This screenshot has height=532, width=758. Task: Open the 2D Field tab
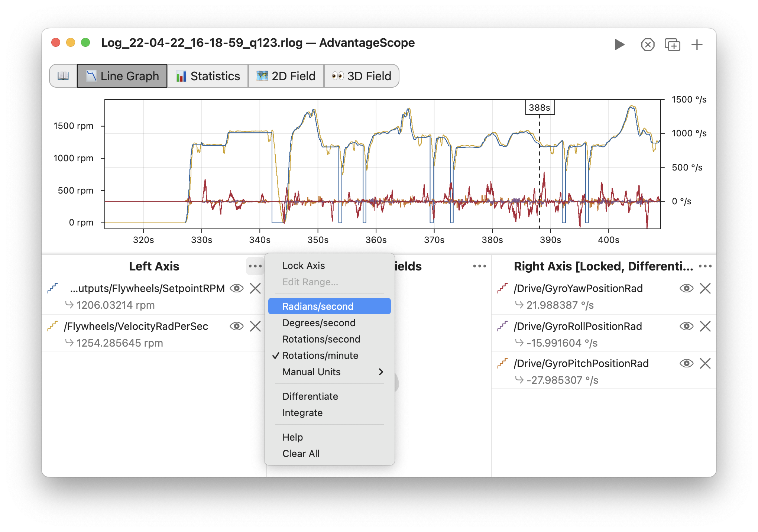(x=286, y=76)
